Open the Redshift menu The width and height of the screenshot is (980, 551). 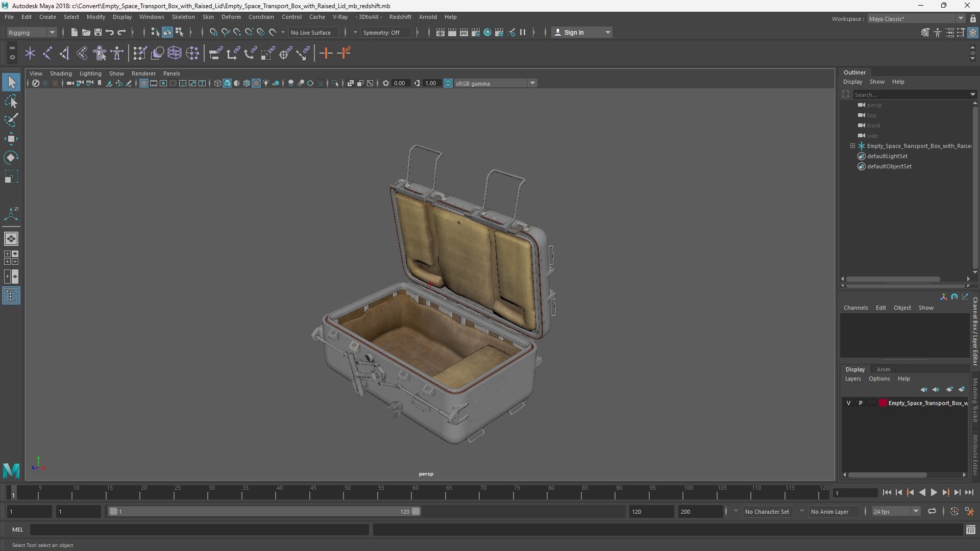(400, 17)
